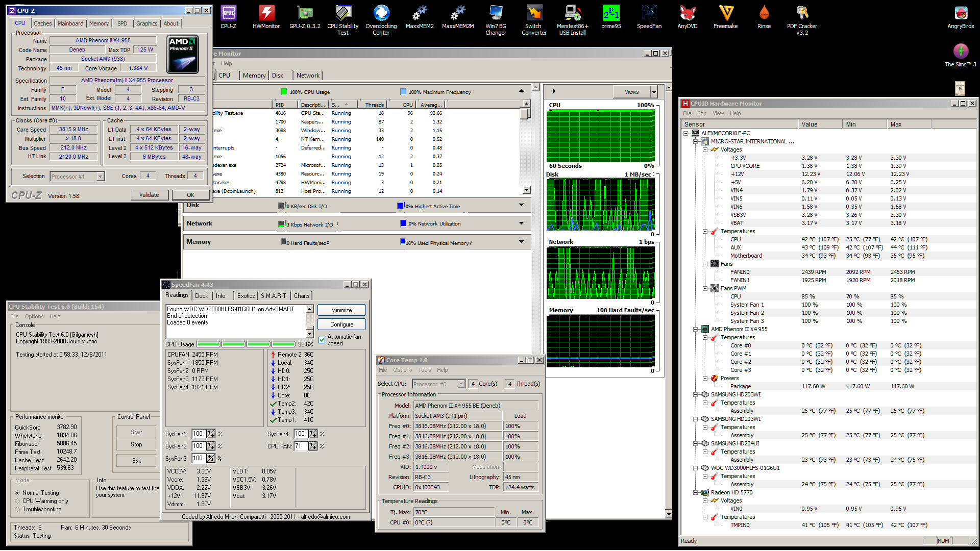Screen dimensions: 980x551
Task: Click OK button in CPU-Z
Action: tap(190, 195)
